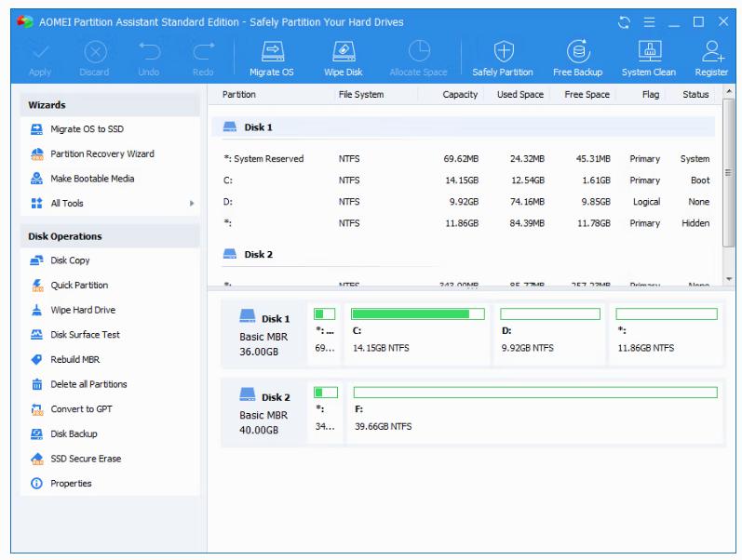Select Partition Recovery Wizard
742x560 pixels.
click(101, 154)
